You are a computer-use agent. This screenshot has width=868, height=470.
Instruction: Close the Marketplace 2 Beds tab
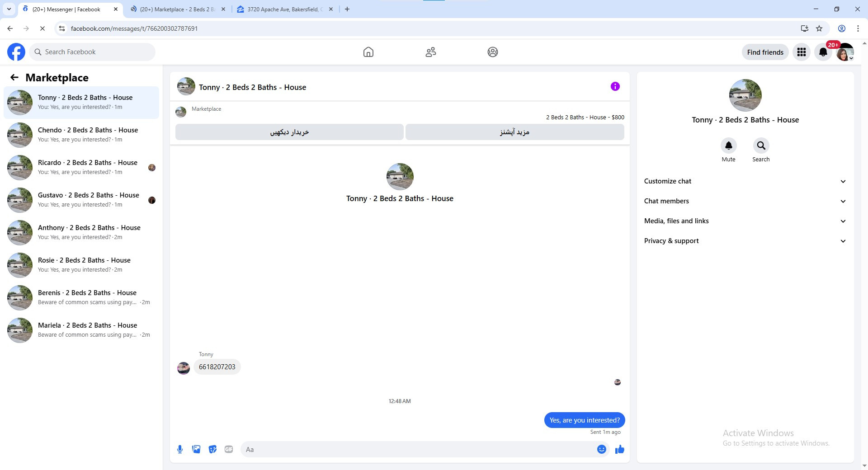[223, 9]
